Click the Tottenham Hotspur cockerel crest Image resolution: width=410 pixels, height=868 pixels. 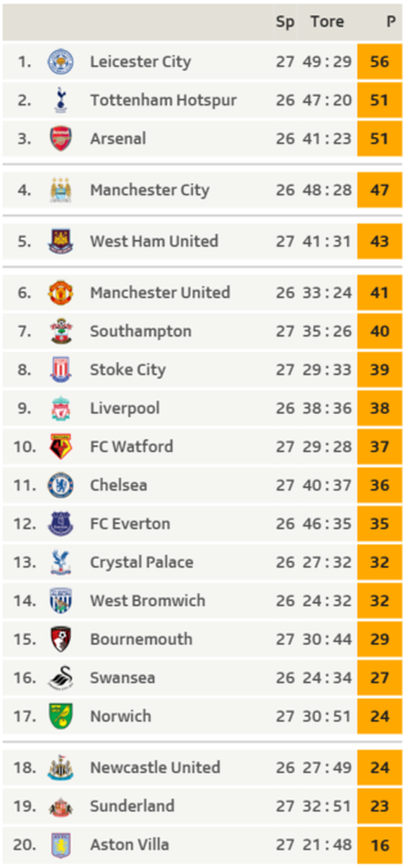point(61,100)
